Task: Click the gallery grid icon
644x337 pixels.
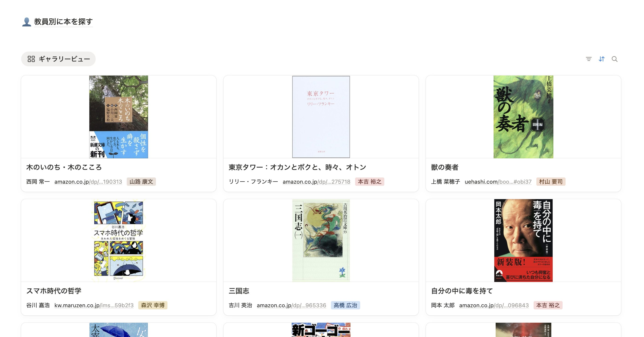Action: tap(31, 59)
